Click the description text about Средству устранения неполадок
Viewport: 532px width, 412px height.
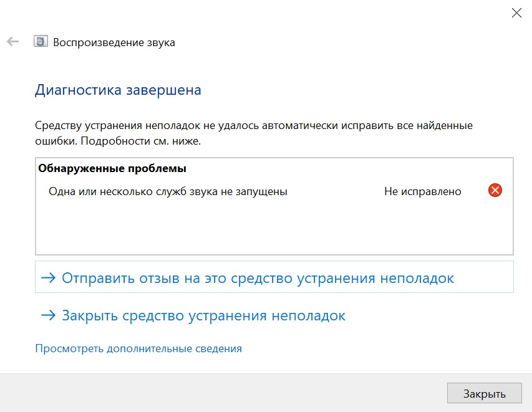point(253,125)
